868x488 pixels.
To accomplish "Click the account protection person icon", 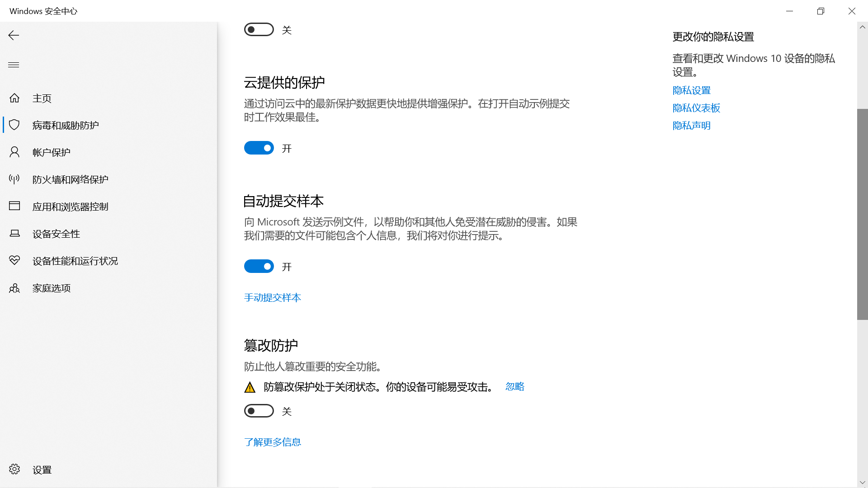I will pyautogui.click(x=14, y=152).
